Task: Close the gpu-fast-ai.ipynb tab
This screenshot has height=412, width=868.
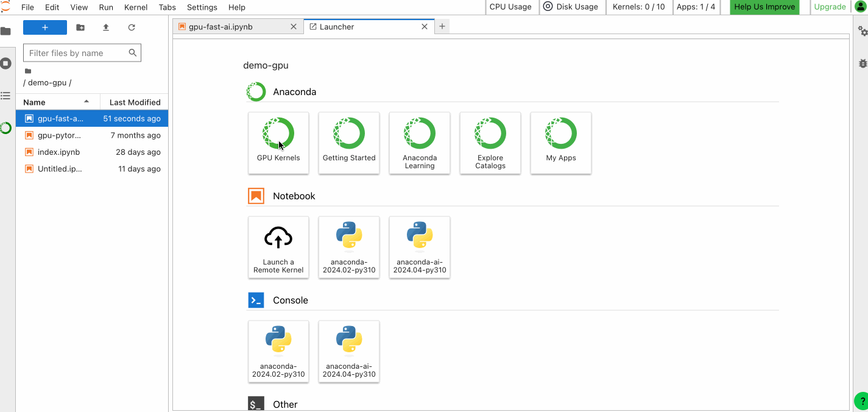Action: pyautogui.click(x=293, y=27)
